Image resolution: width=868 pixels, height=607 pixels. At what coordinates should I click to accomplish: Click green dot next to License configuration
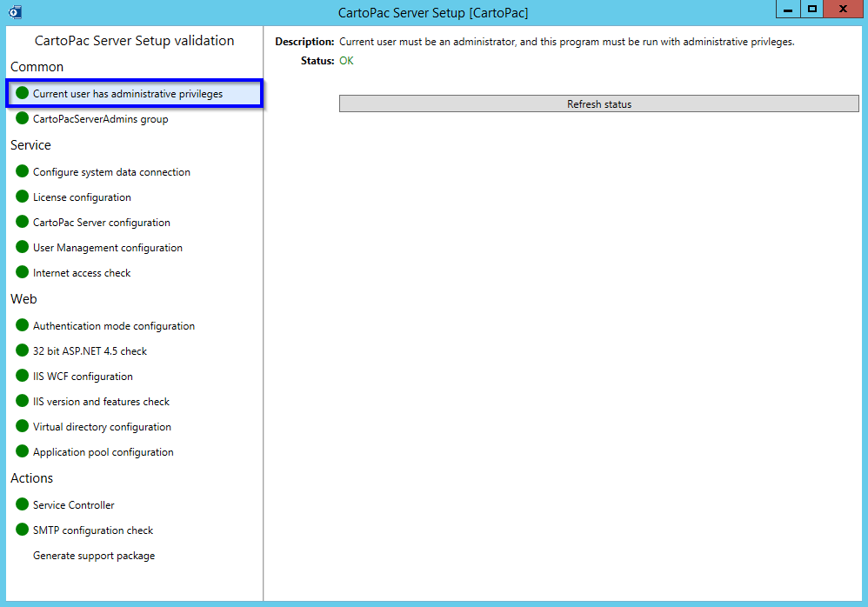[x=22, y=197]
